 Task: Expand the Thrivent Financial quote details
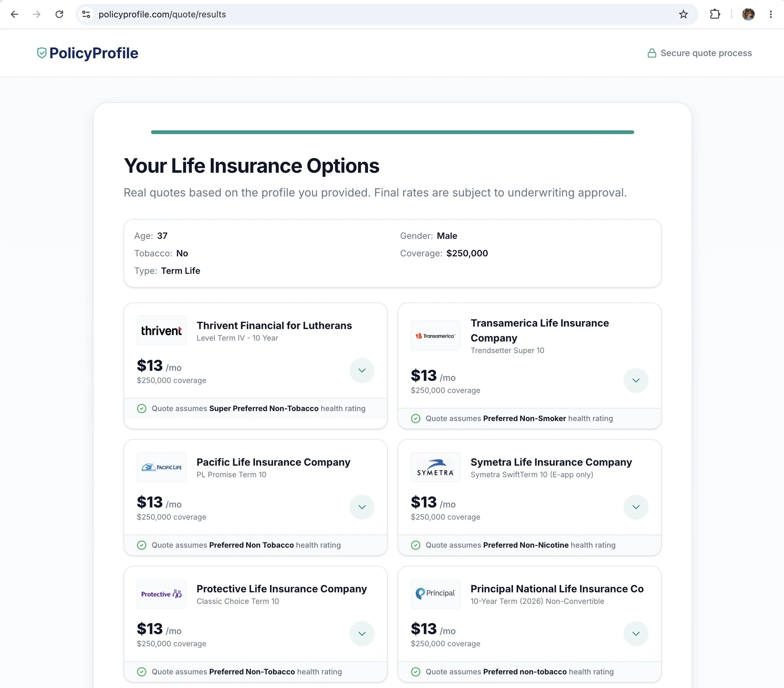coord(362,370)
